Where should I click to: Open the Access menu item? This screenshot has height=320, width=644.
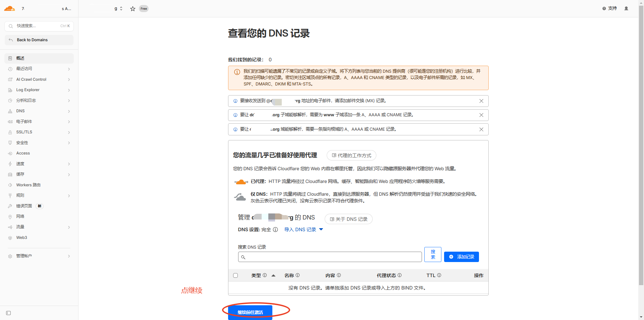[x=23, y=153]
